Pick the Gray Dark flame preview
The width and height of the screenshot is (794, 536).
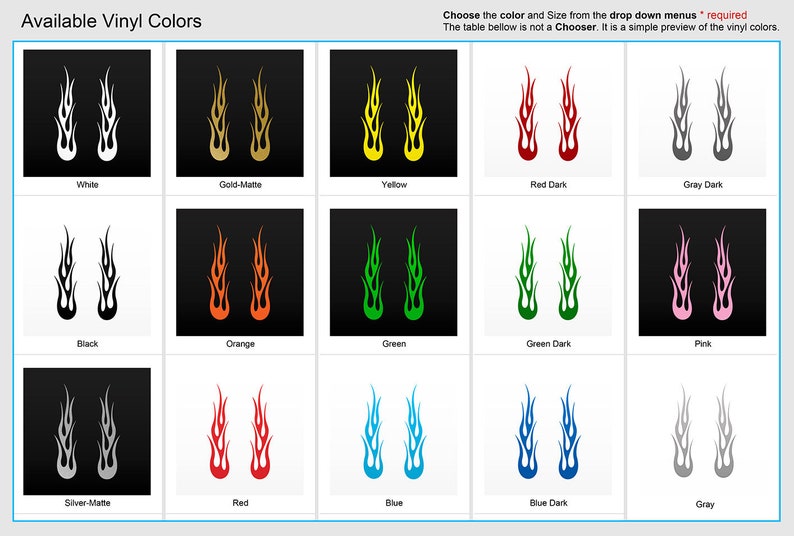point(702,113)
